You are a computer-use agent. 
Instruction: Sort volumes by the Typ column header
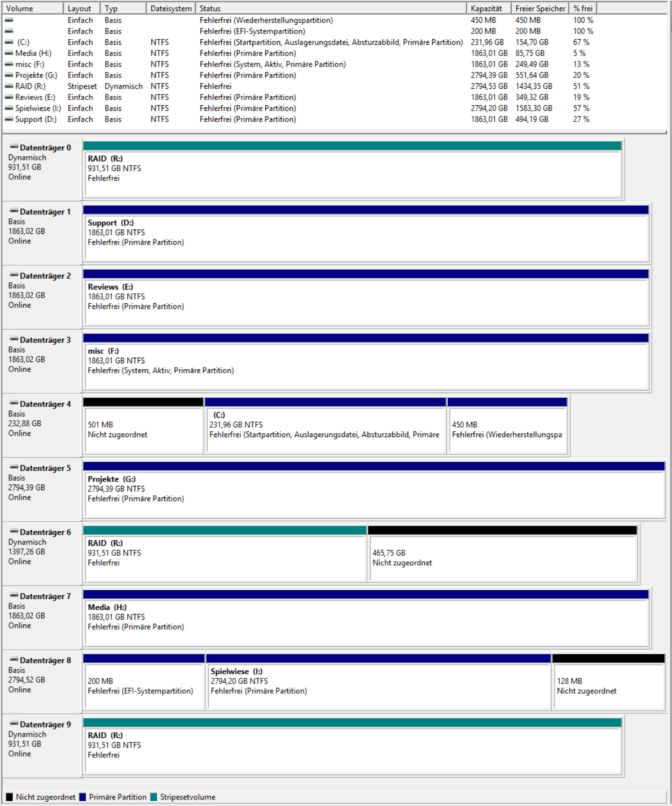(x=123, y=8)
